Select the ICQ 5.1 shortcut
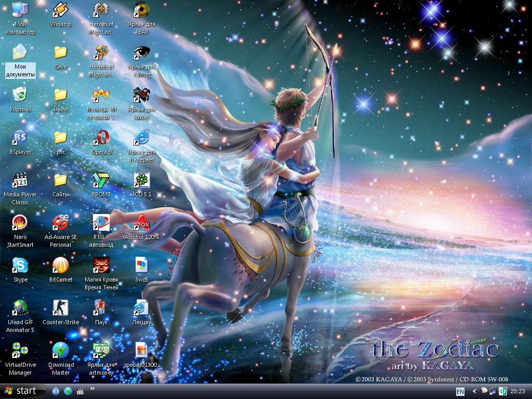Viewport: 532px width, 399px height. tap(141, 185)
